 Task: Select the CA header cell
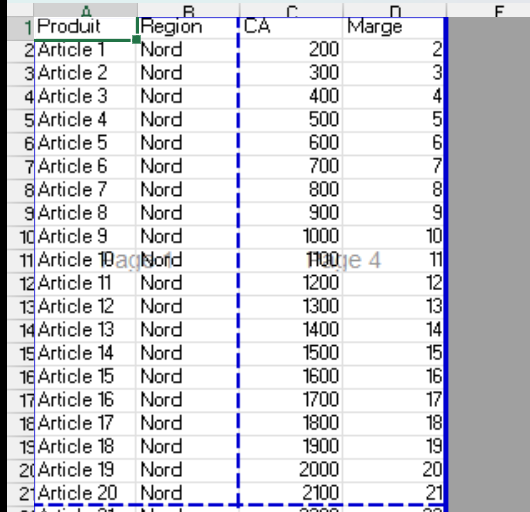point(291,27)
